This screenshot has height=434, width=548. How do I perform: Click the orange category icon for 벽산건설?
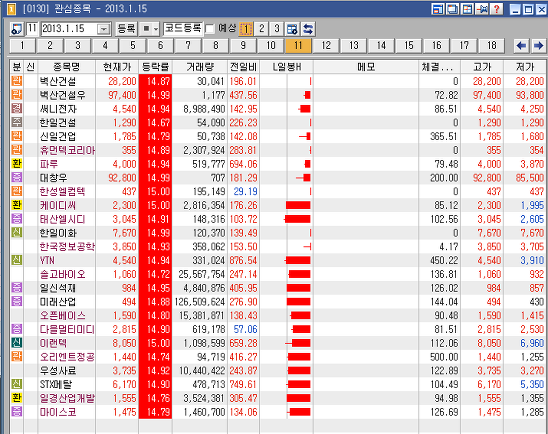pos(17,81)
